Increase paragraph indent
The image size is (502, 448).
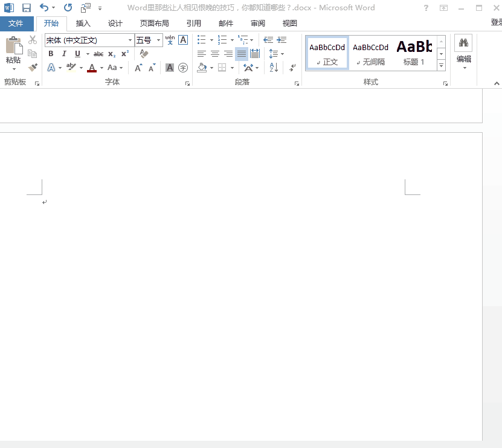[x=282, y=40]
